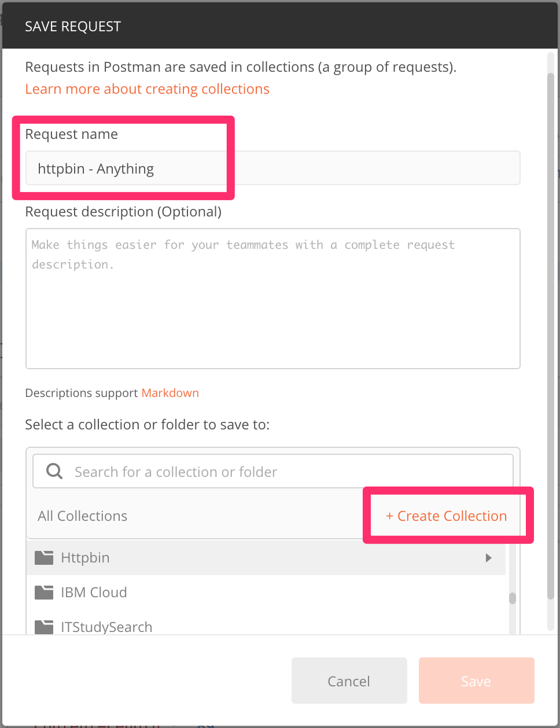This screenshot has width=560, height=728.
Task: Click into the Request description text area
Action: (x=272, y=299)
